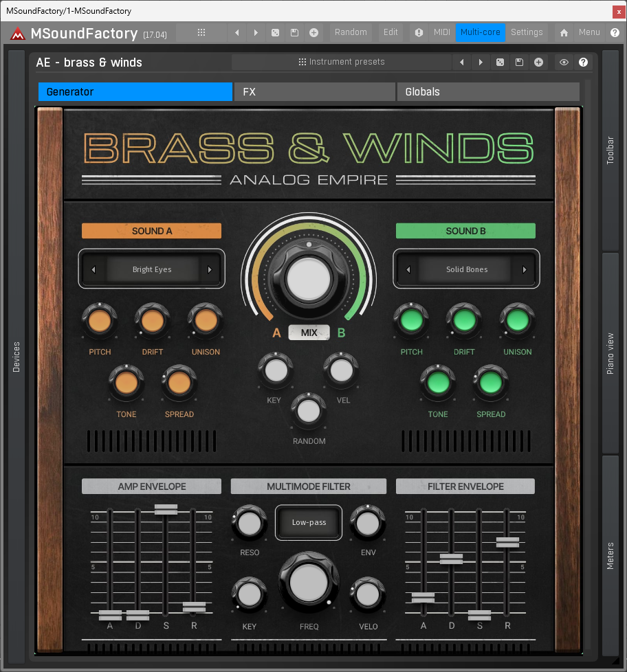Image resolution: width=627 pixels, height=672 pixels.
Task: Open the Menu item
Action: click(589, 32)
